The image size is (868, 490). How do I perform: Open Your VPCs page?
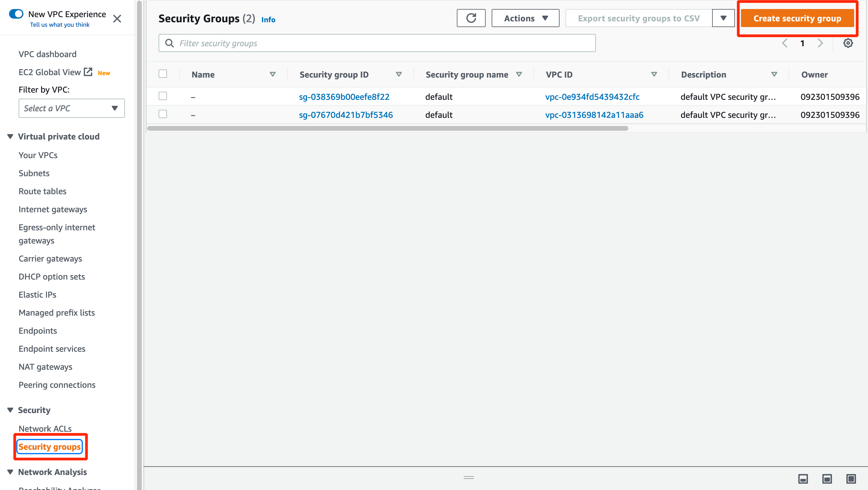pyautogui.click(x=38, y=155)
